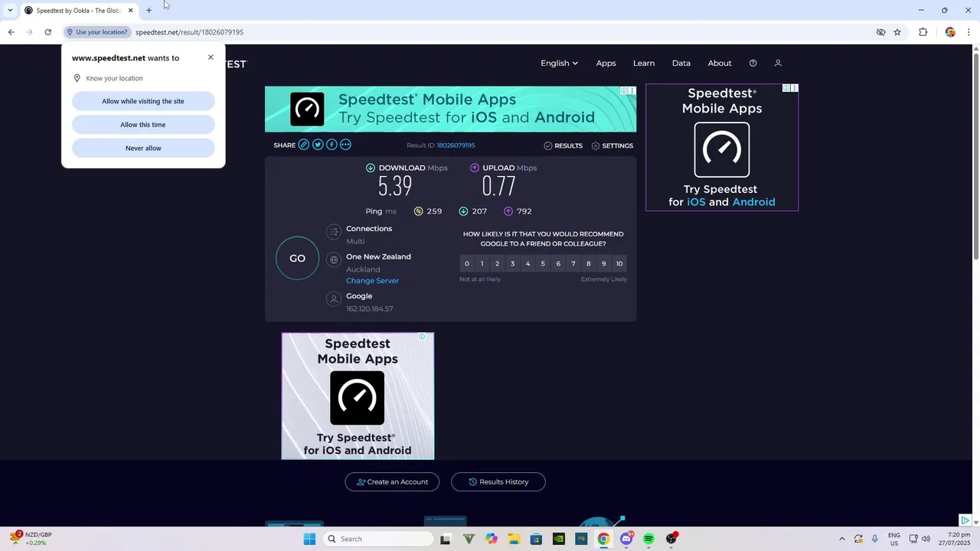
Task: Open Chrome extensions puzzle icon
Action: [923, 32]
